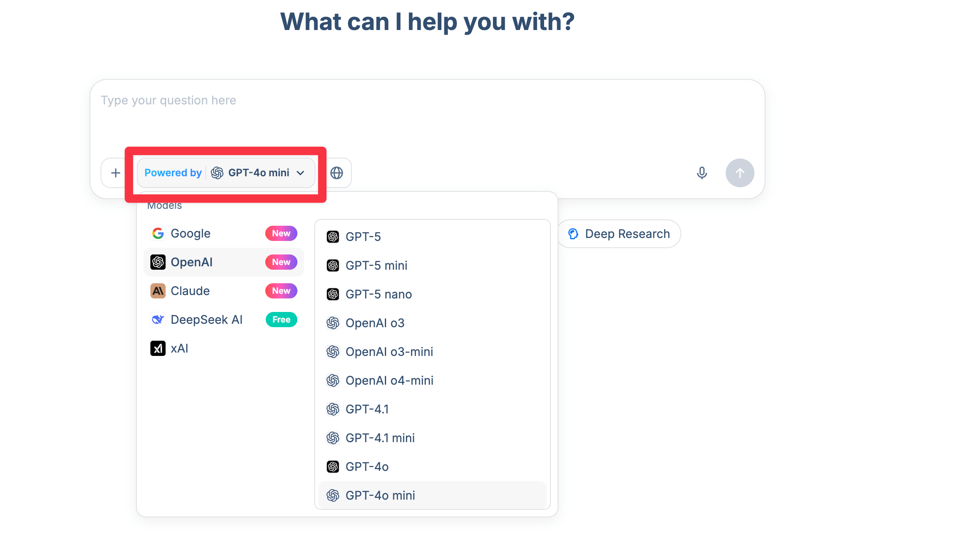Toggle the globe web search icon
The height and width of the screenshot is (536, 980).
337,173
